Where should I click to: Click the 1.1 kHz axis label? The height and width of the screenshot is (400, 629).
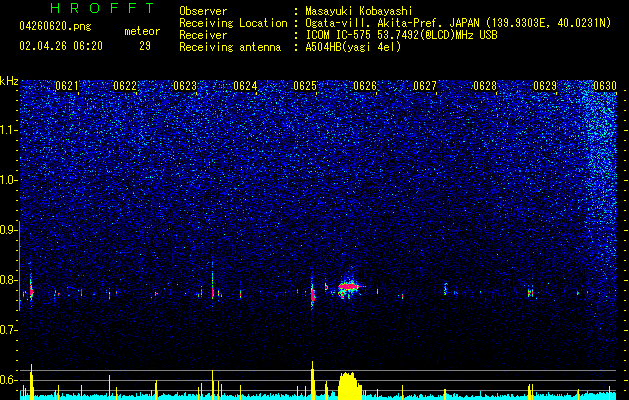(x=9, y=130)
